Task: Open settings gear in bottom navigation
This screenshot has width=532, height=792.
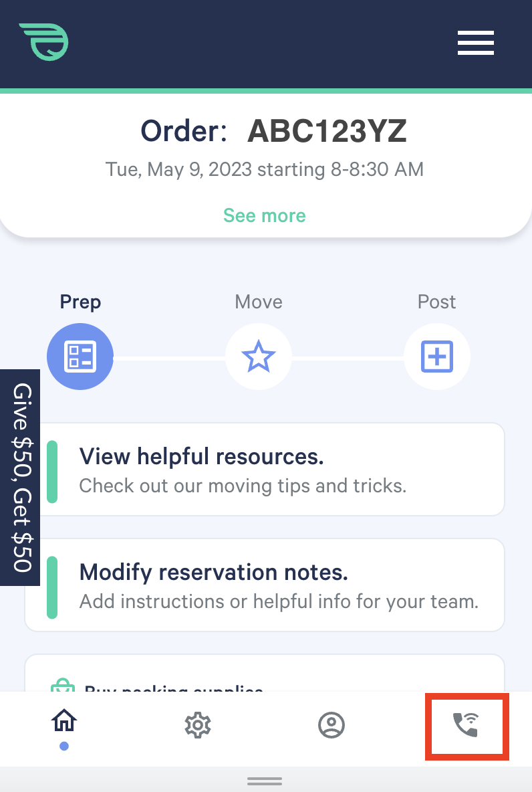Action: click(198, 725)
